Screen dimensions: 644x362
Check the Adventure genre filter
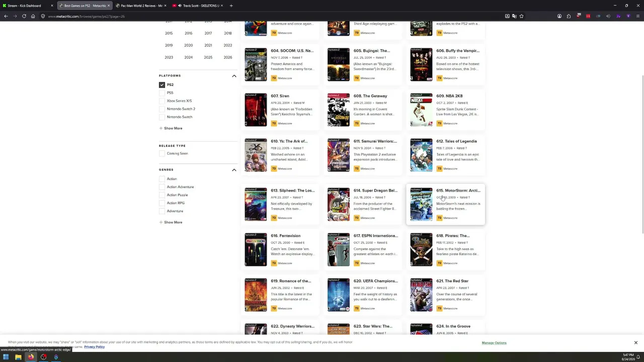click(162, 211)
